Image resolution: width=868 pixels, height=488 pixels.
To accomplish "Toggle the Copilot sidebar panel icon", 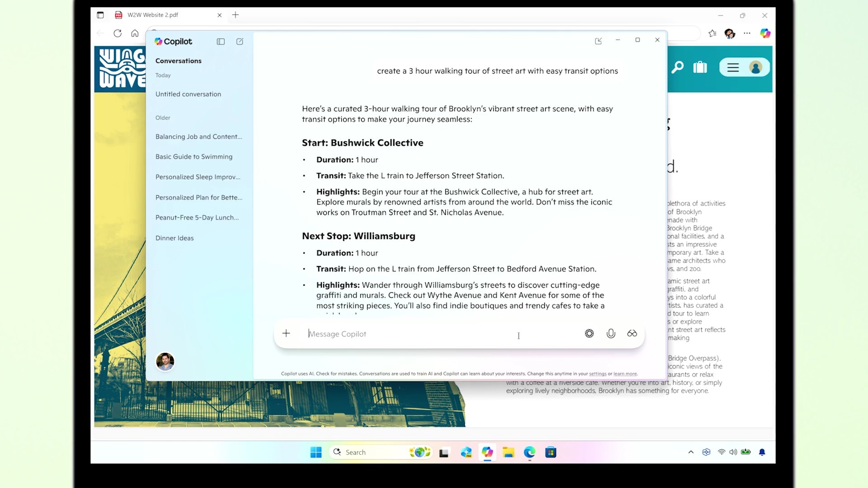I will pyautogui.click(x=221, y=42).
